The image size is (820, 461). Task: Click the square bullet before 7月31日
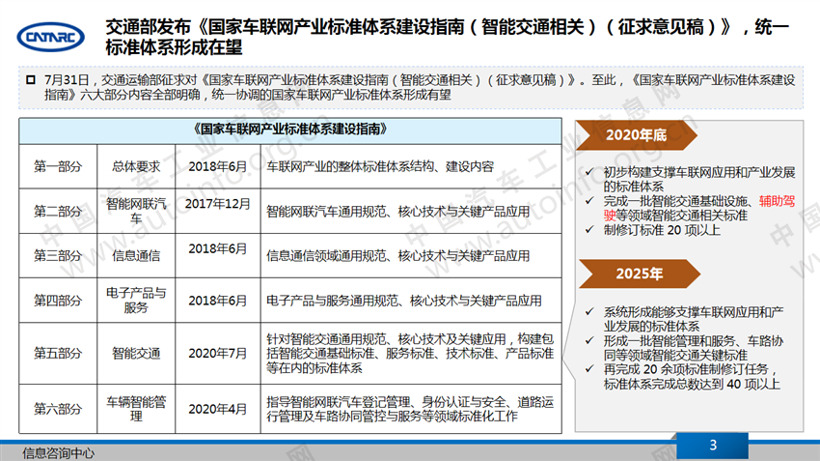(31, 80)
